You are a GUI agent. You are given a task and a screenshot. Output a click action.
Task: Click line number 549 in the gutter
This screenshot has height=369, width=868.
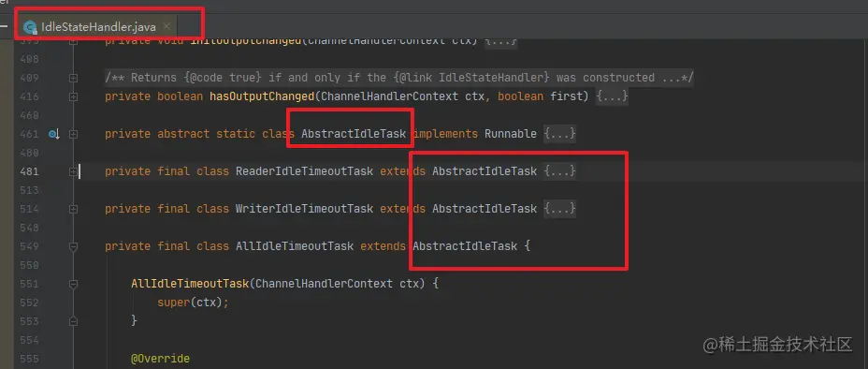[29, 246]
